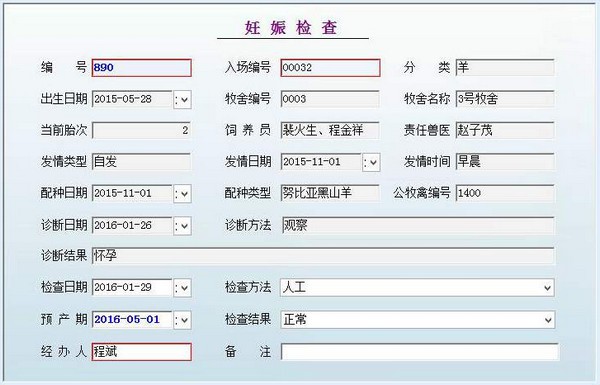Click the 责任兽医 label text
Screen dimensions: 600x385
click(427, 130)
